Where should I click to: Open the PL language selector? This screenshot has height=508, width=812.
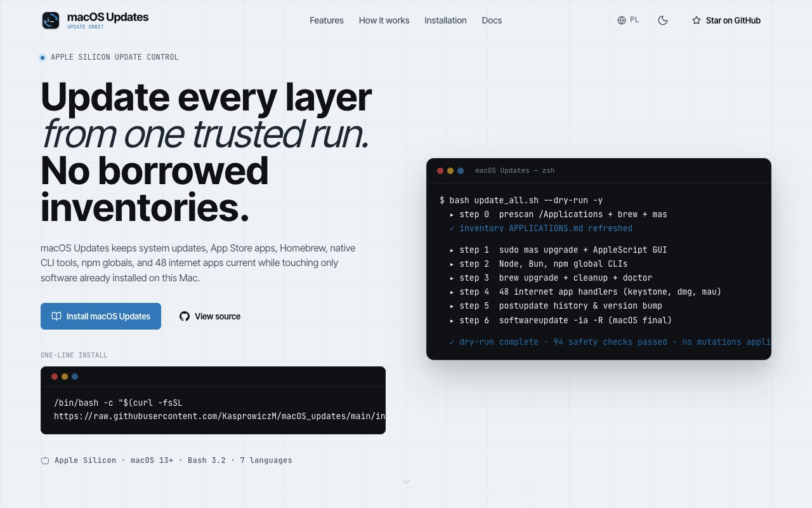click(628, 20)
